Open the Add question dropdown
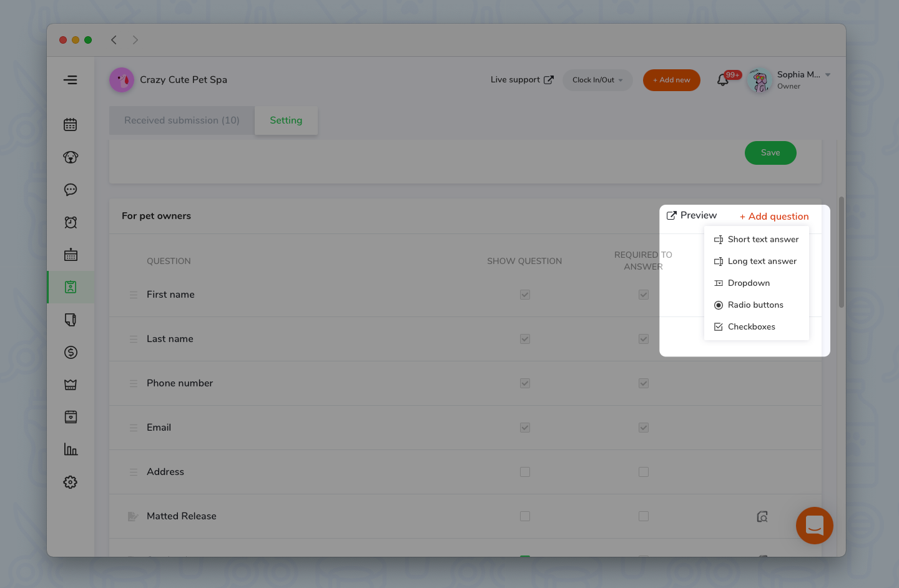The width and height of the screenshot is (899, 588). coord(774,217)
